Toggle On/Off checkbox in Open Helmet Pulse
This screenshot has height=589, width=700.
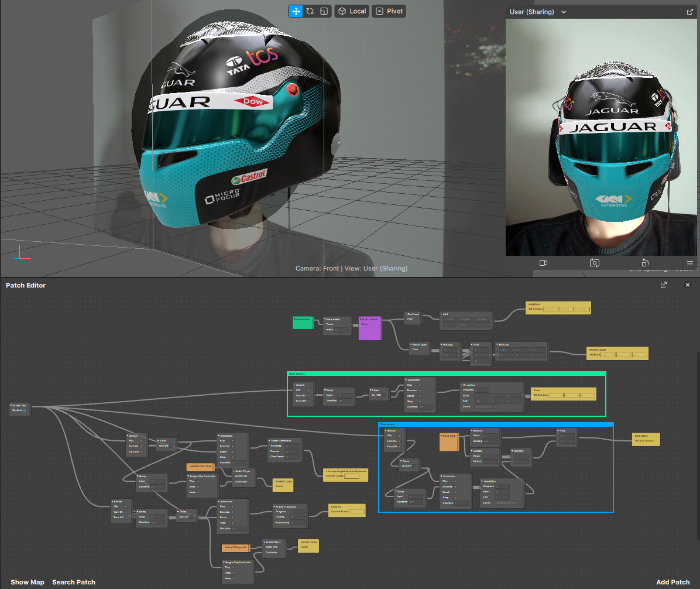tap(383, 395)
